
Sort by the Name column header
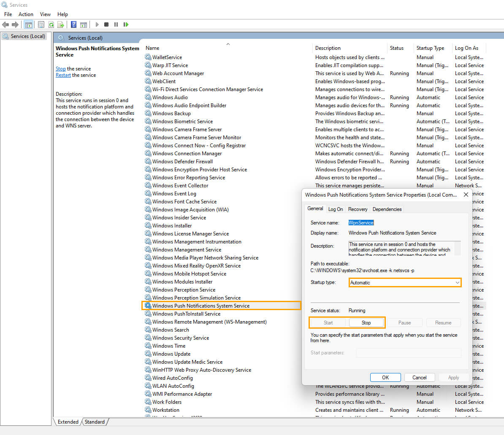[228, 48]
